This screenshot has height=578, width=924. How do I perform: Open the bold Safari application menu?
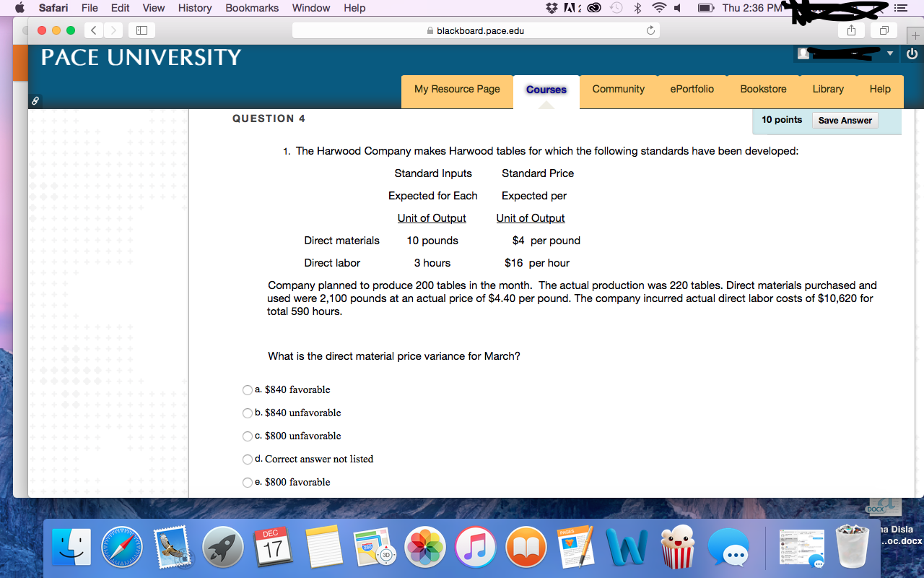[x=53, y=8]
